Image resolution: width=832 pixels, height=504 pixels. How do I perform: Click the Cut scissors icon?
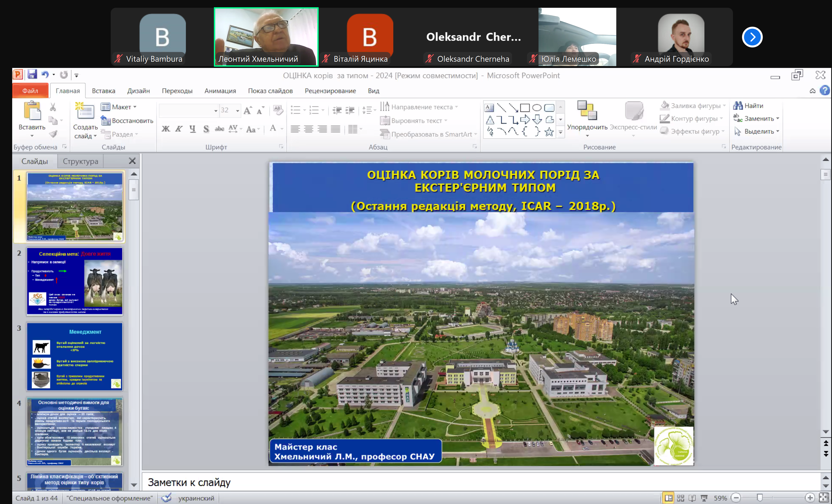53,107
